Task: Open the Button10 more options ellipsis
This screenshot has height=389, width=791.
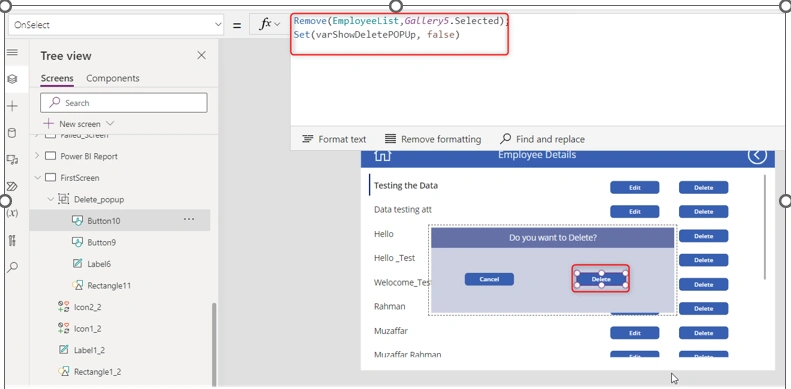Action: coord(189,219)
